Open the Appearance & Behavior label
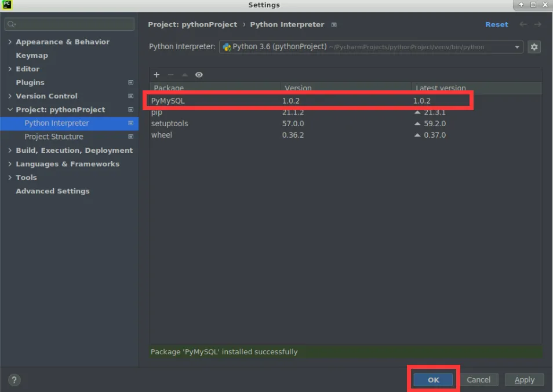The height and width of the screenshot is (392, 553). (x=63, y=42)
